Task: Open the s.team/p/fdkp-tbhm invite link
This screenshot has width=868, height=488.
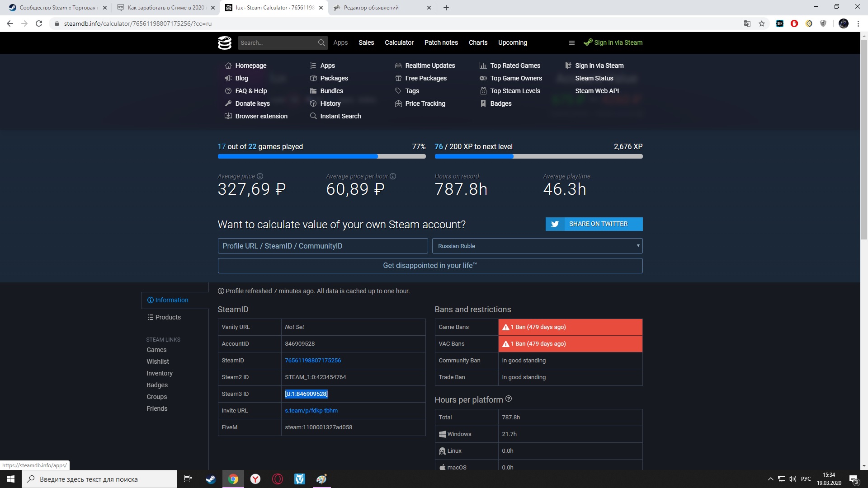Action: click(x=311, y=411)
